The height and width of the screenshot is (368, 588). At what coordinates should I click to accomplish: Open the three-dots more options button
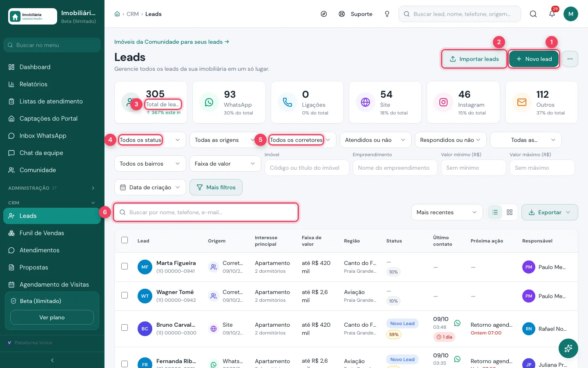tap(570, 59)
